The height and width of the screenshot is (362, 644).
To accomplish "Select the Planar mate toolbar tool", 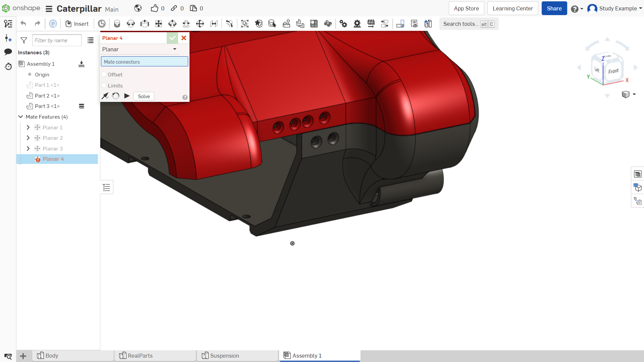I will (x=159, y=24).
